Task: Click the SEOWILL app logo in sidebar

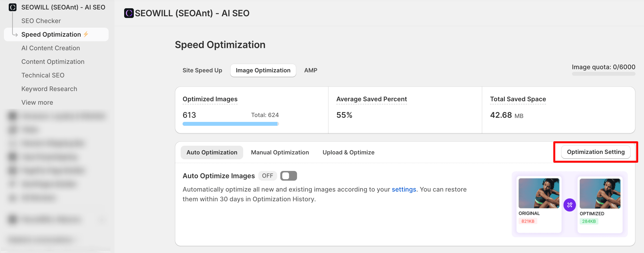Action: click(x=13, y=7)
